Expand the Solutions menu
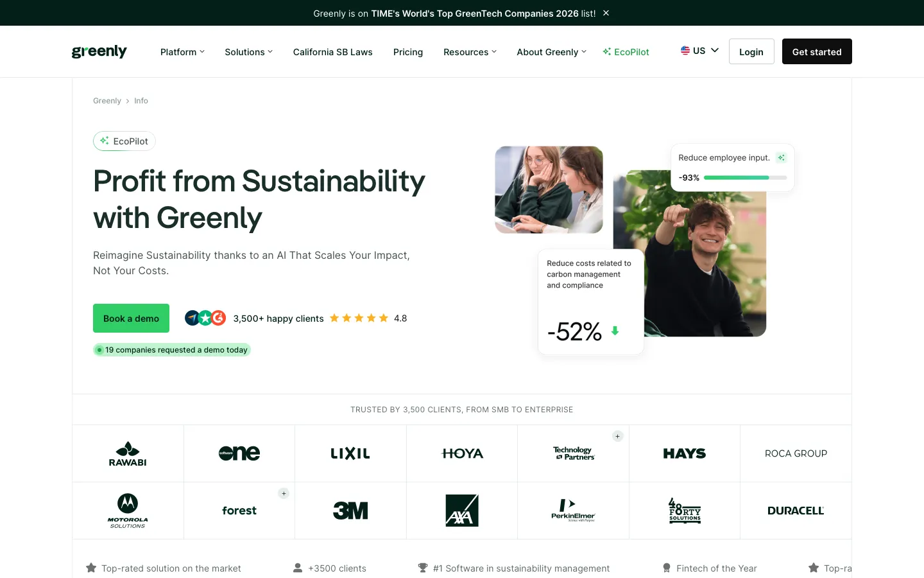Viewport: 924px width, 578px height. (x=248, y=52)
